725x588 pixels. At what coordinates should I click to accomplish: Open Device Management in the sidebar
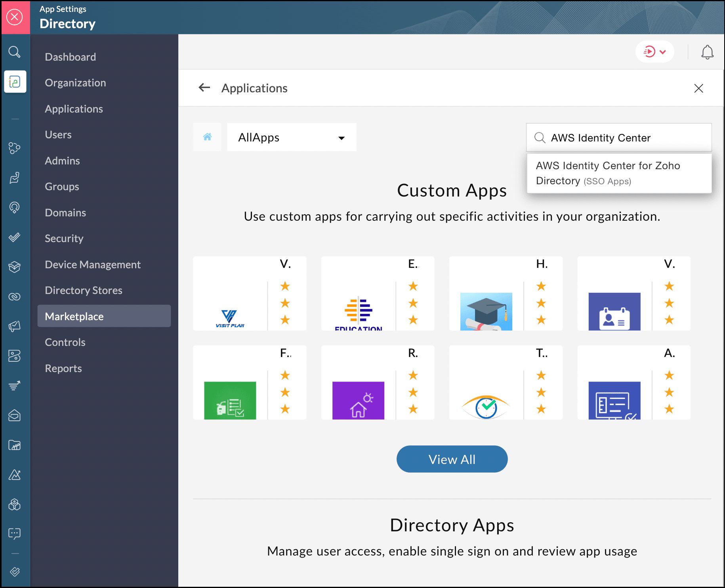pos(93,265)
